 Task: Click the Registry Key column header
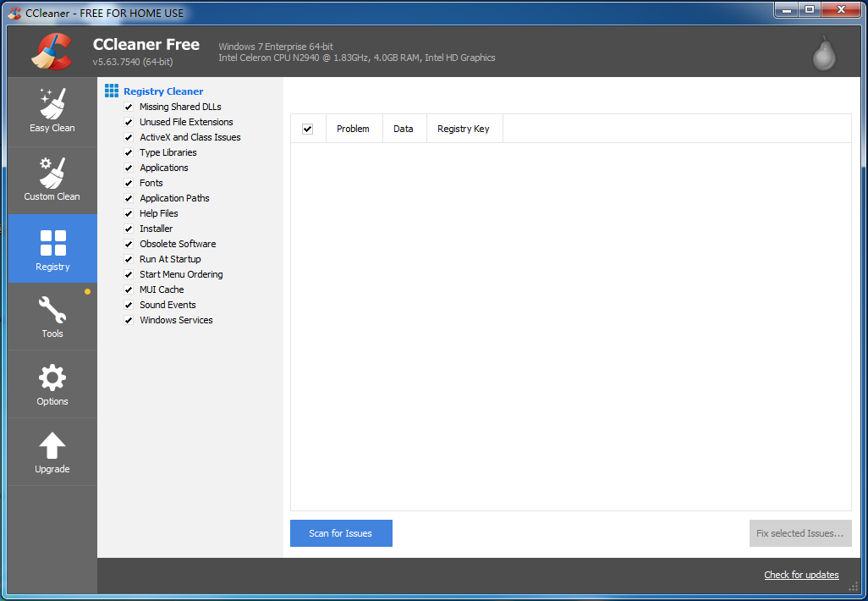tap(463, 129)
